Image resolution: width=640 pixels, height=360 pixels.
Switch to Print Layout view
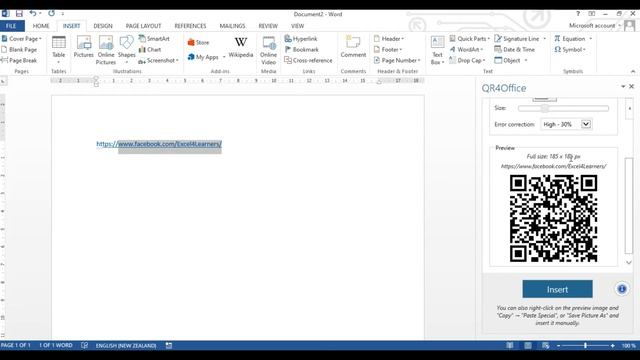coord(528,345)
